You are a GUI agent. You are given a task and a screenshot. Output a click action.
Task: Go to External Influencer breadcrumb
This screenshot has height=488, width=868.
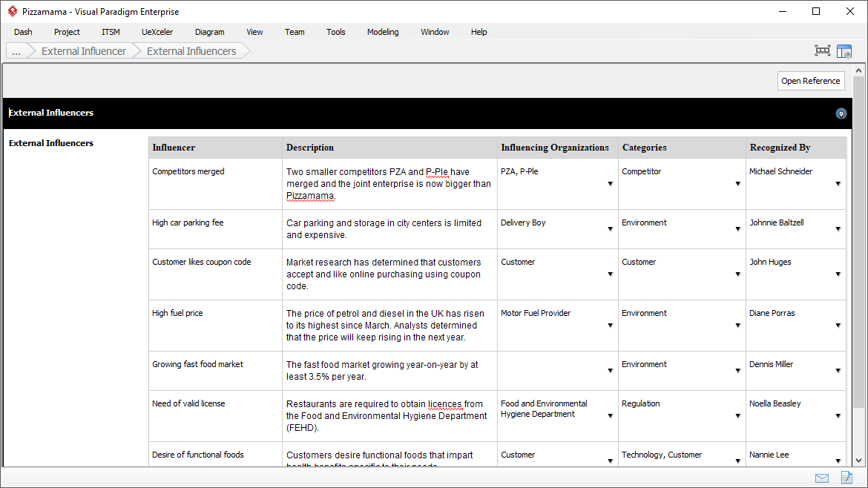point(83,51)
